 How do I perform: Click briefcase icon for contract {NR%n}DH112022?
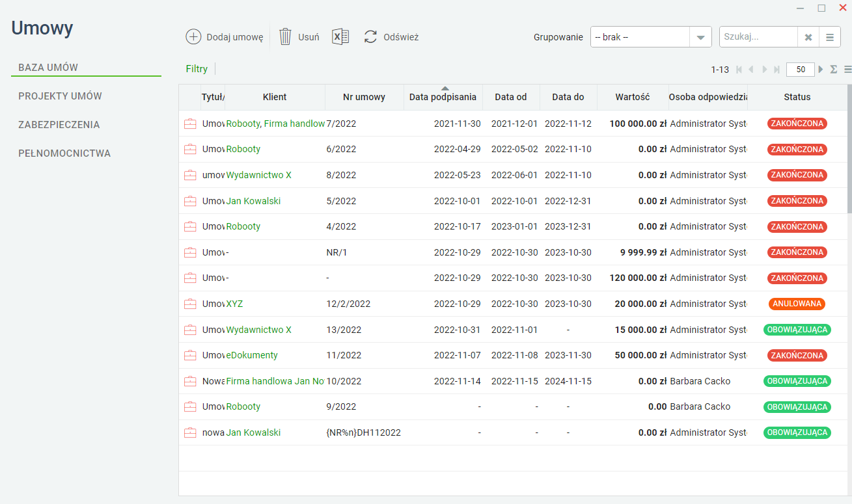(190, 432)
